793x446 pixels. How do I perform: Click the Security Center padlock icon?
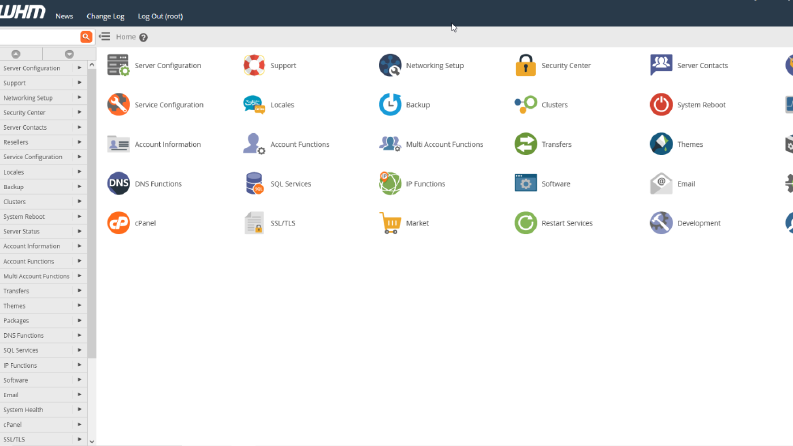[x=525, y=65]
